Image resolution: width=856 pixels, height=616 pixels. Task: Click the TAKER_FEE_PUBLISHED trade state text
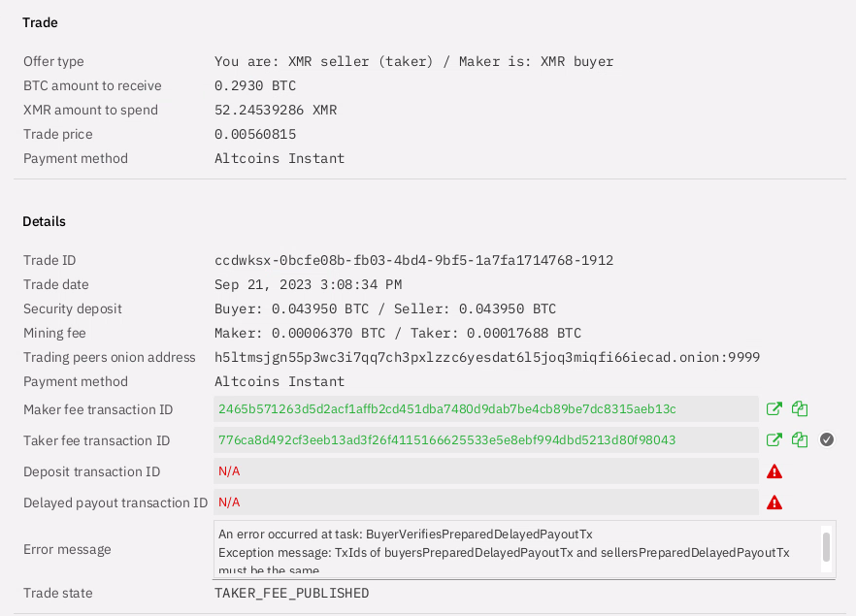(x=291, y=593)
